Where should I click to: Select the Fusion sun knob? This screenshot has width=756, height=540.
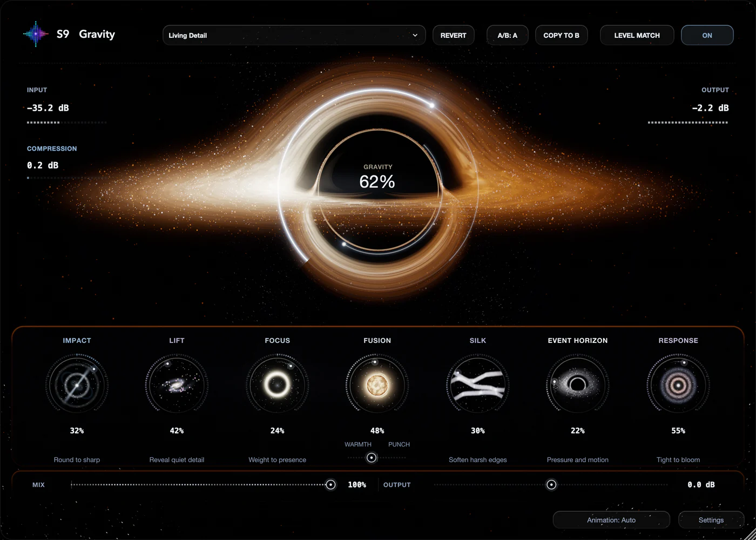377,385
